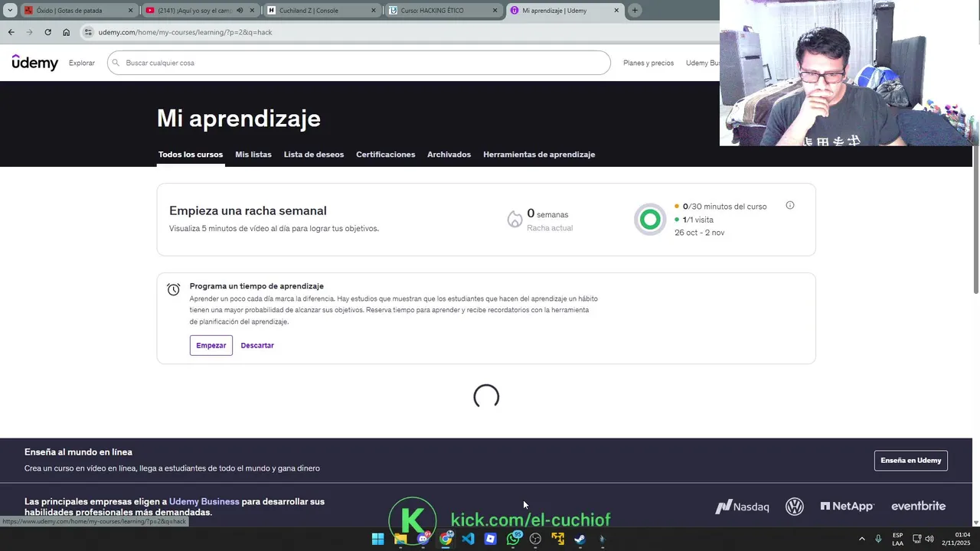Open the tab search dropdown in Chrome
This screenshot has width=980, height=551.
coord(10,11)
